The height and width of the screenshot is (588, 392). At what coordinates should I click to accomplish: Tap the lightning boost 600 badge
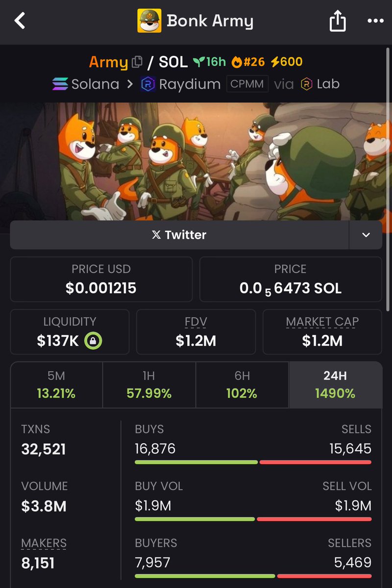click(x=287, y=62)
